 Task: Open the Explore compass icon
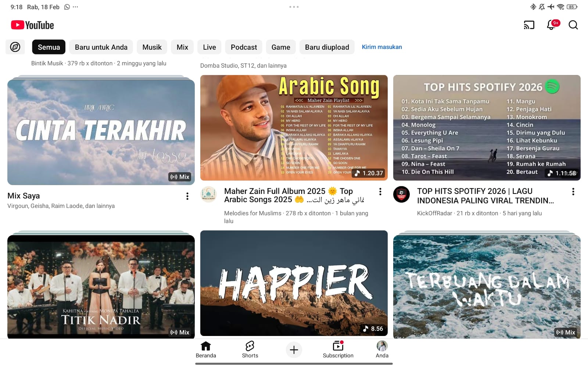point(15,47)
